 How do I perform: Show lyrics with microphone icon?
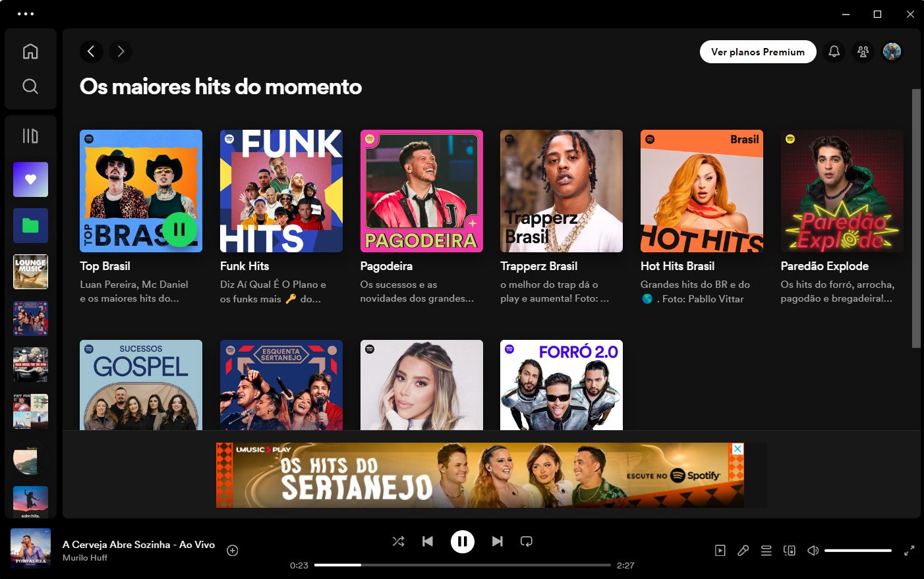(743, 551)
